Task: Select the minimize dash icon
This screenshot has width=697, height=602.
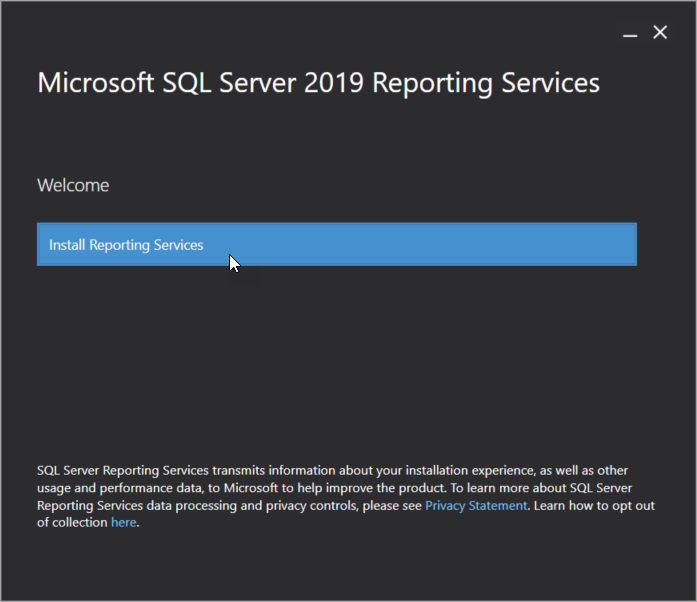Action: pos(630,35)
